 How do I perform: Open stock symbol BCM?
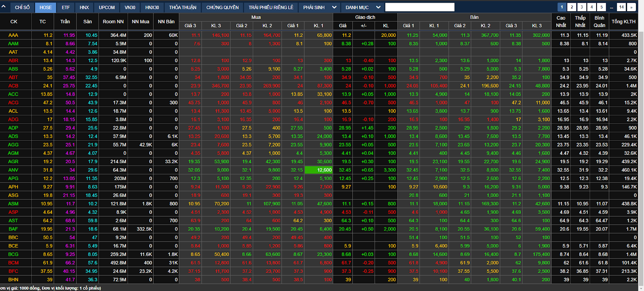(x=13, y=263)
